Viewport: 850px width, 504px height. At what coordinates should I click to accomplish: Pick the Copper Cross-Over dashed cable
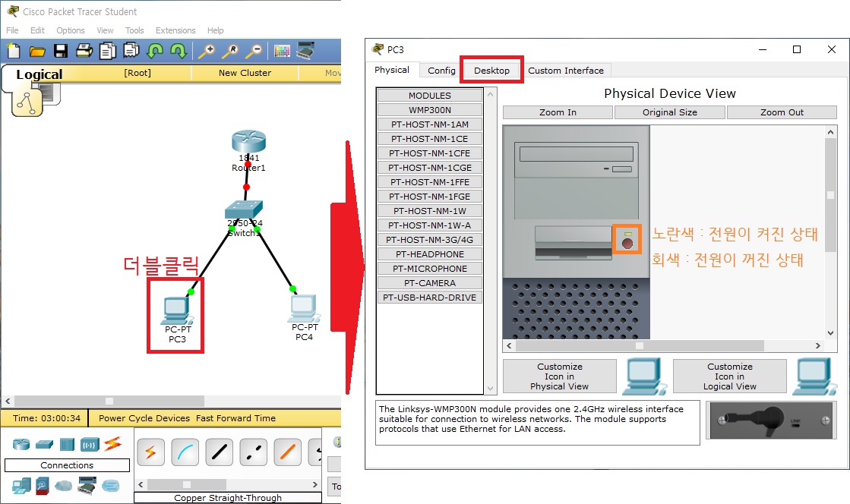click(253, 452)
